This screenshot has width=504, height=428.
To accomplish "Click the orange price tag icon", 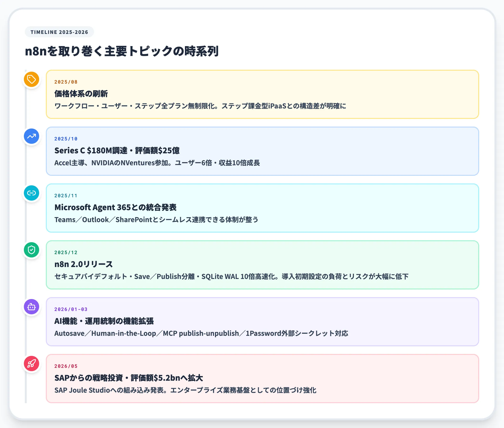I will pyautogui.click(x=31, y=79).
